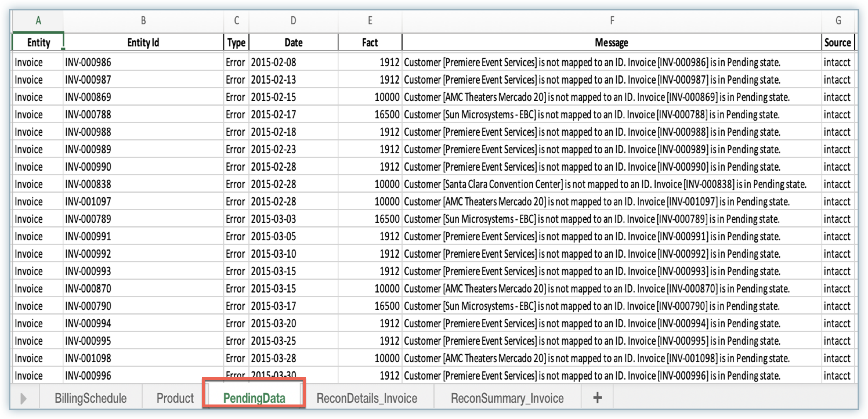Click the add new sheet plus icon
This screenshot has width=868, height=419.
(597, 398)
